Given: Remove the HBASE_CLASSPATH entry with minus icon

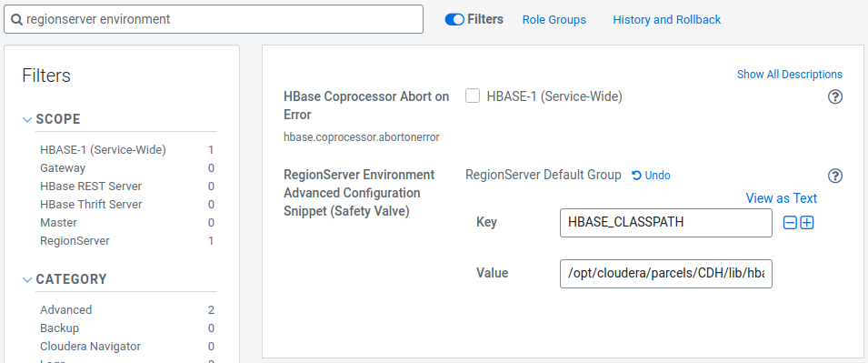Looking at the screenshot, I should (790, 223).
